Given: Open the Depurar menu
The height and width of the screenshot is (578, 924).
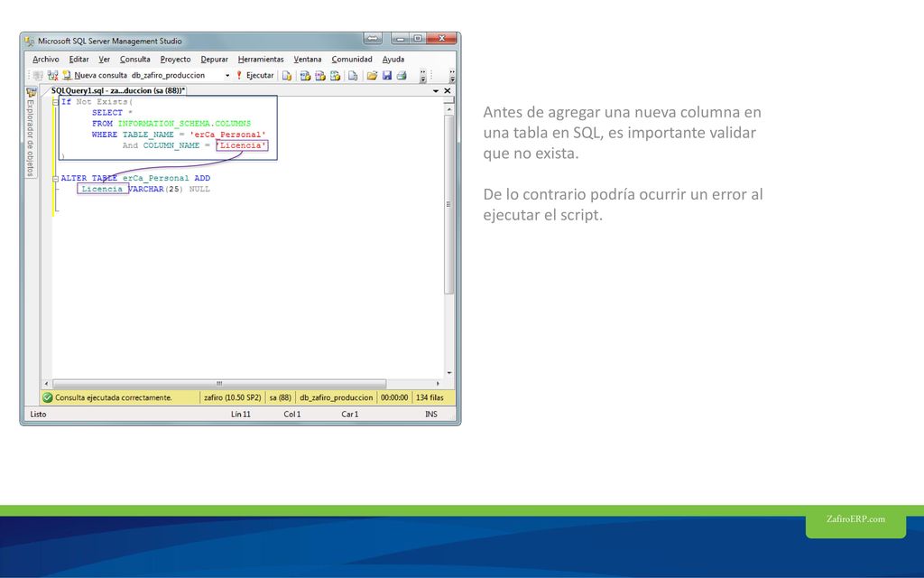Looking at the screenshot, I should click(x=214, y=59).
